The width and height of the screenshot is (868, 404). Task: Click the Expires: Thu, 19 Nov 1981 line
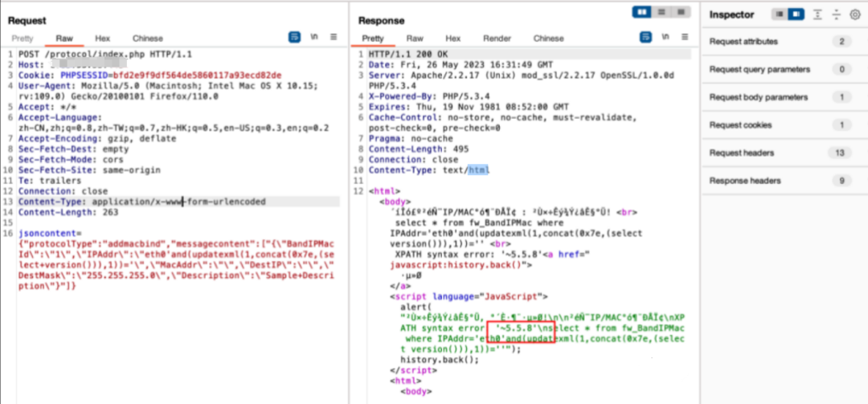pos(469,106)
